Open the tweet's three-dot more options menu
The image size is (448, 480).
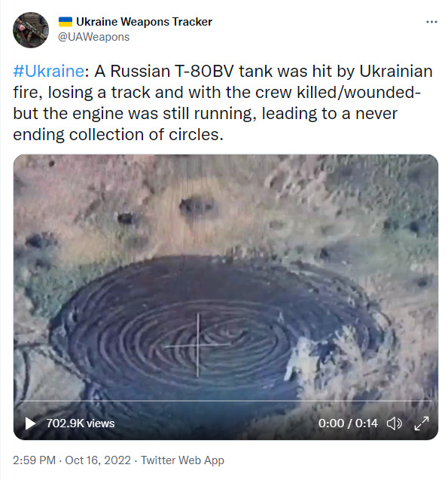431,22
